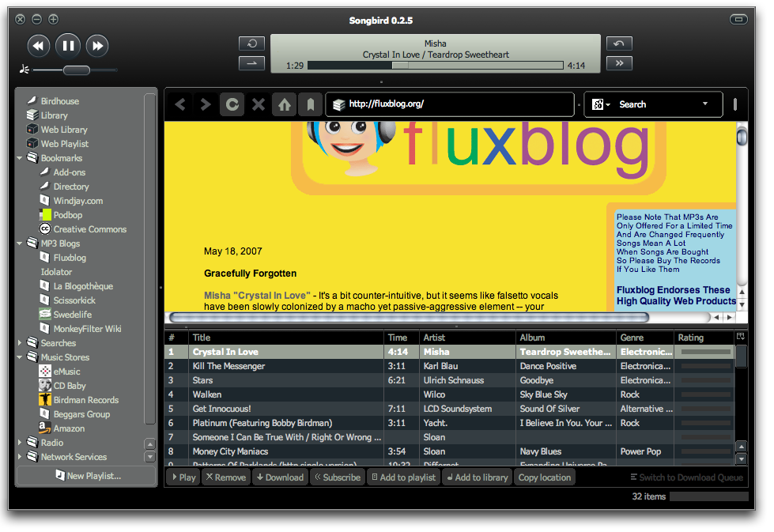Open Birdhouse in the sidebar

pos(60,101)
